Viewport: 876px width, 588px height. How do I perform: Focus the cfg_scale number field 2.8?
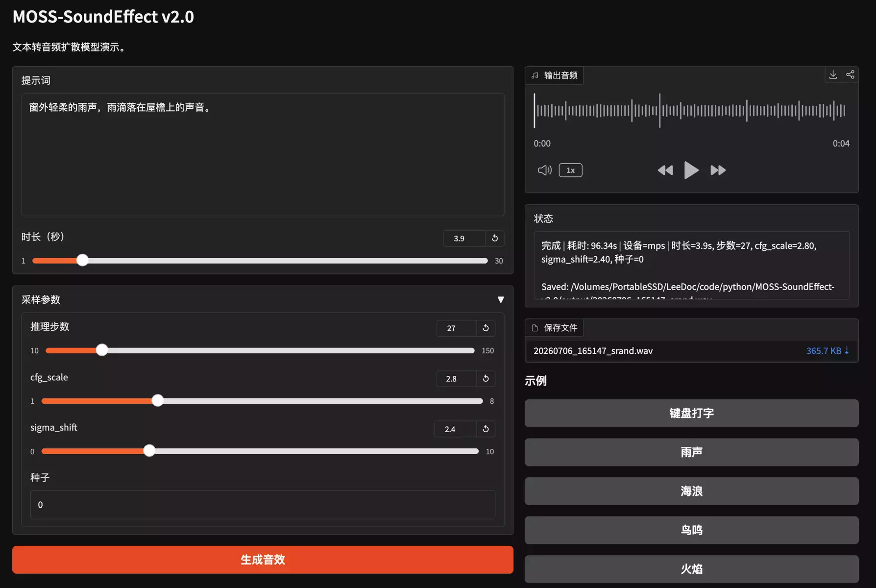click(x=456, y=378)
